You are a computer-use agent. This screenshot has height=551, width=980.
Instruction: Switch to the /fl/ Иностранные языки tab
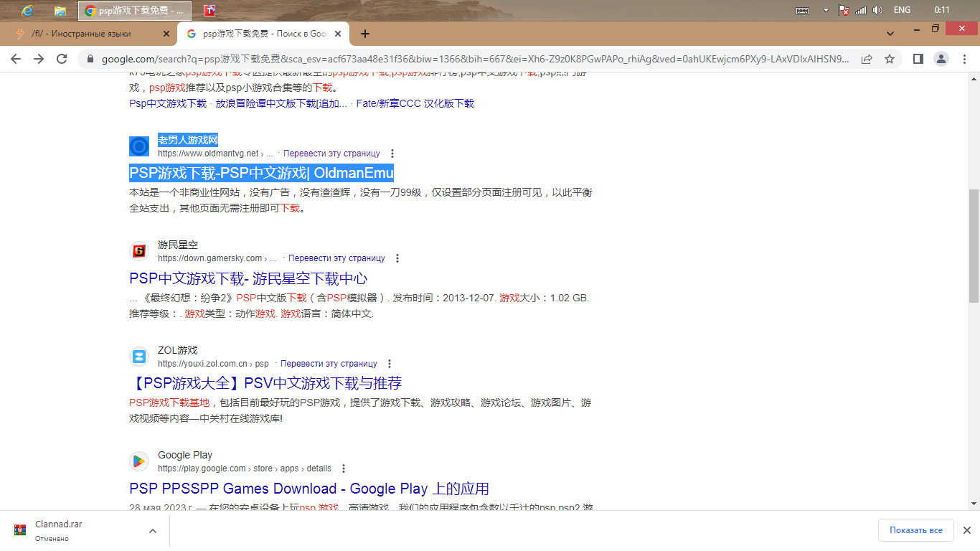(x=92, y=34)
